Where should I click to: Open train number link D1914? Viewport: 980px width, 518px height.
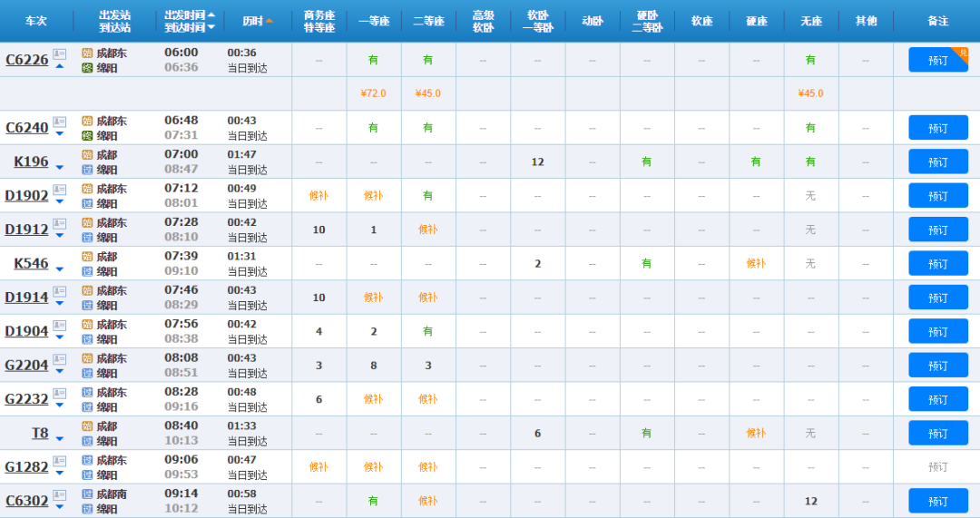pos(27,298)
